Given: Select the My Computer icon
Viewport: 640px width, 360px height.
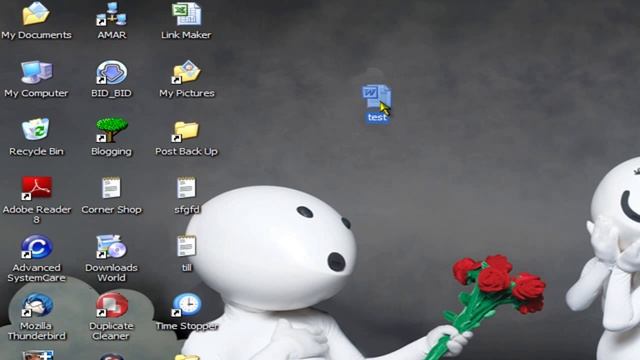Looking at the screenshot, I should 36,72.
